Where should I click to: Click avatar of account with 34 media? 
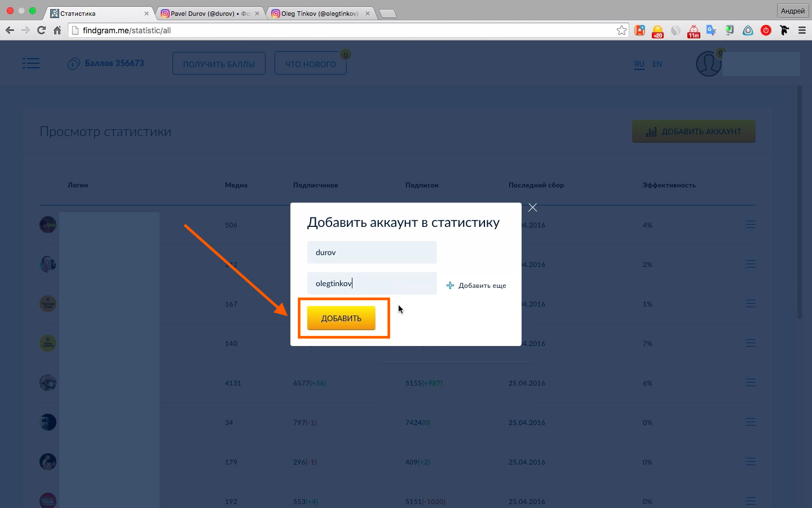(48, 422)
